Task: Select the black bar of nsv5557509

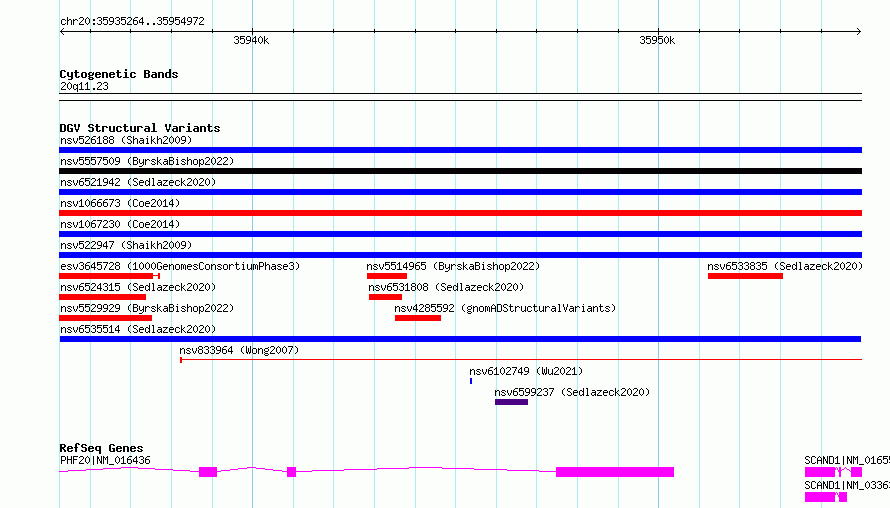Action: (x=460, y=171)
